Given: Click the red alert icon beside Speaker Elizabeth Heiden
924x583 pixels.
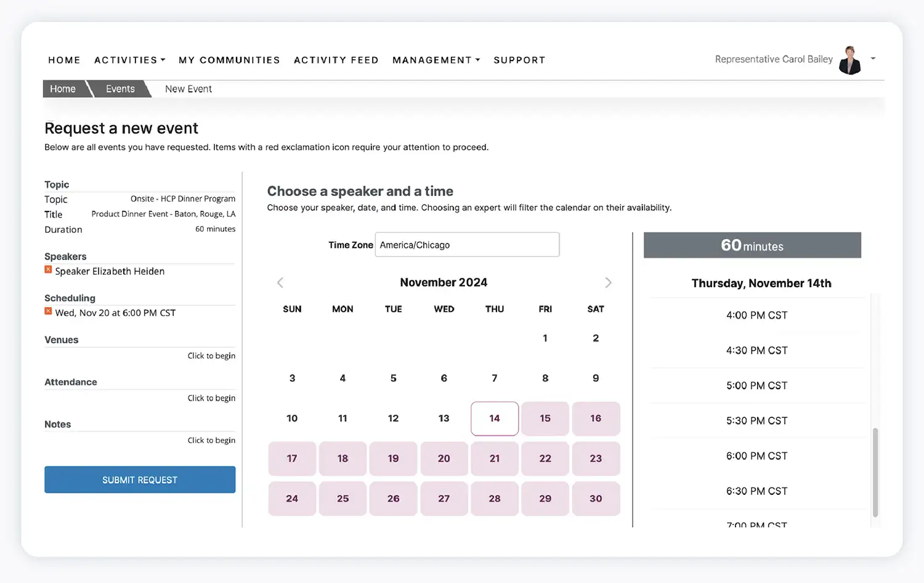Looking at the screenshot, I should (48, 270).
